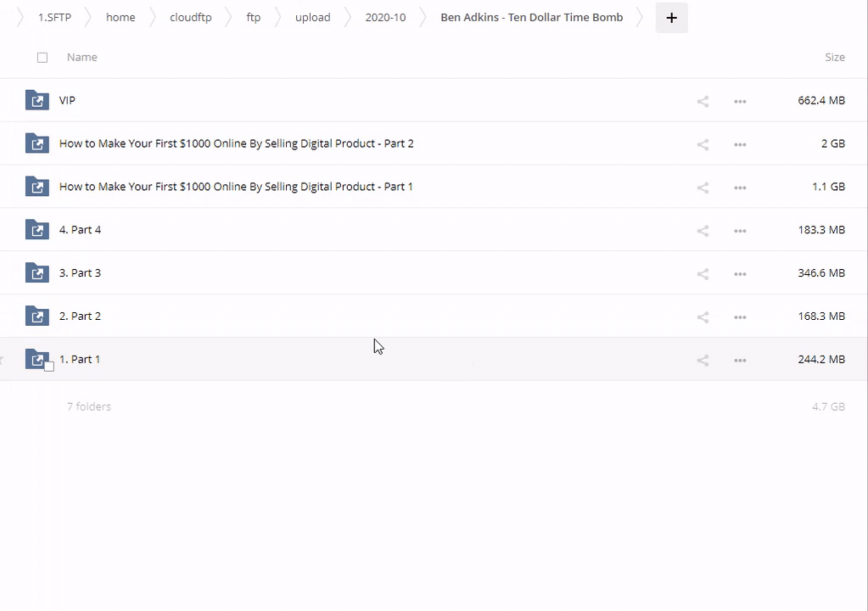
Task: Toggle the select-all checkbox in header
Action: point(42,58)
